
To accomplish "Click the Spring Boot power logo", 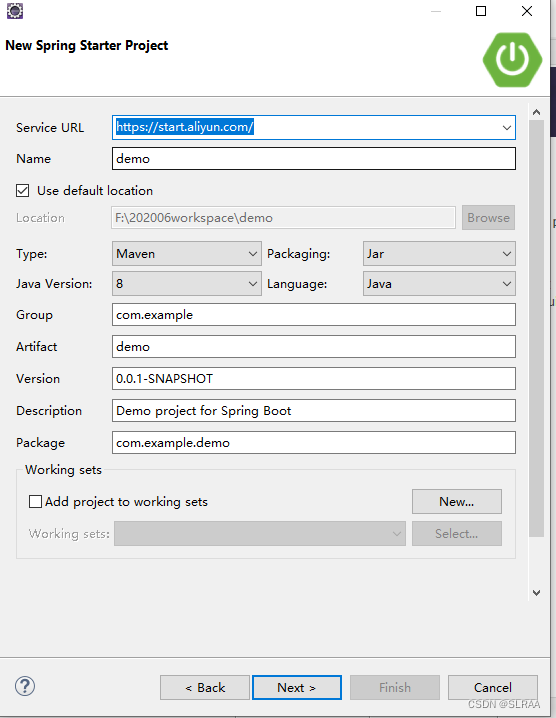I will [512, 60].
